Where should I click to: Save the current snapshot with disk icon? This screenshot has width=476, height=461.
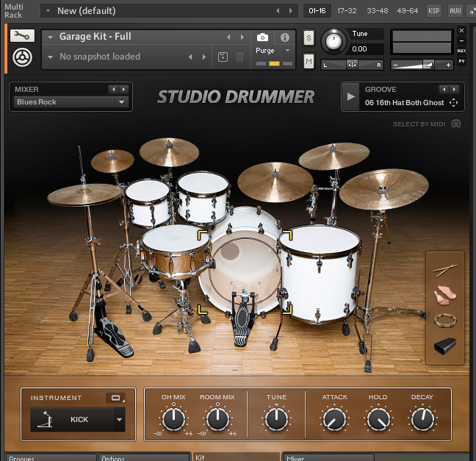(x=223, y=57)
